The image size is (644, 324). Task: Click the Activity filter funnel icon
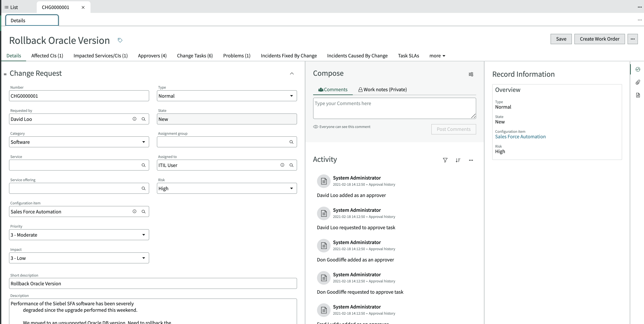pyautogui.click(x=445, y=160)
